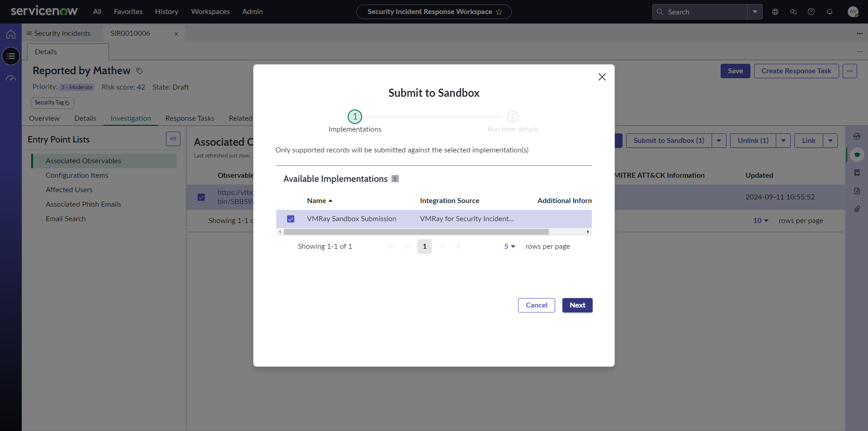Open the All menu
The image size is (868, 431).
tap(97, 12)
